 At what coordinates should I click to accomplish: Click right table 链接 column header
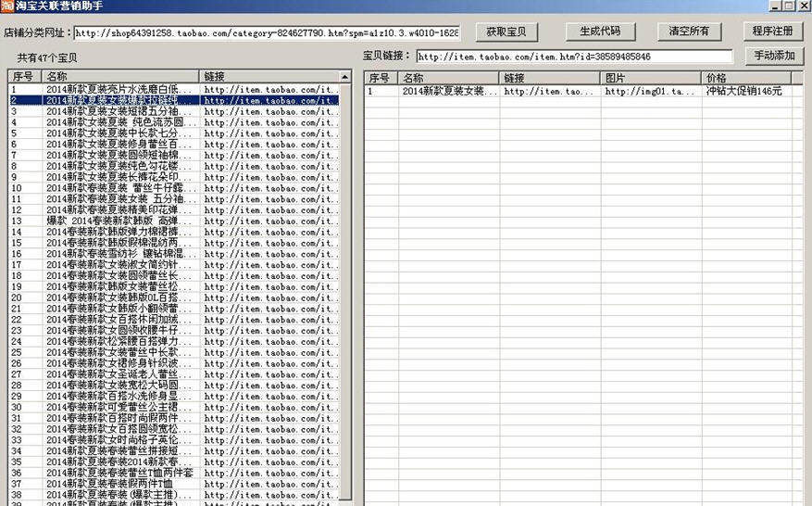pos(549,78)
